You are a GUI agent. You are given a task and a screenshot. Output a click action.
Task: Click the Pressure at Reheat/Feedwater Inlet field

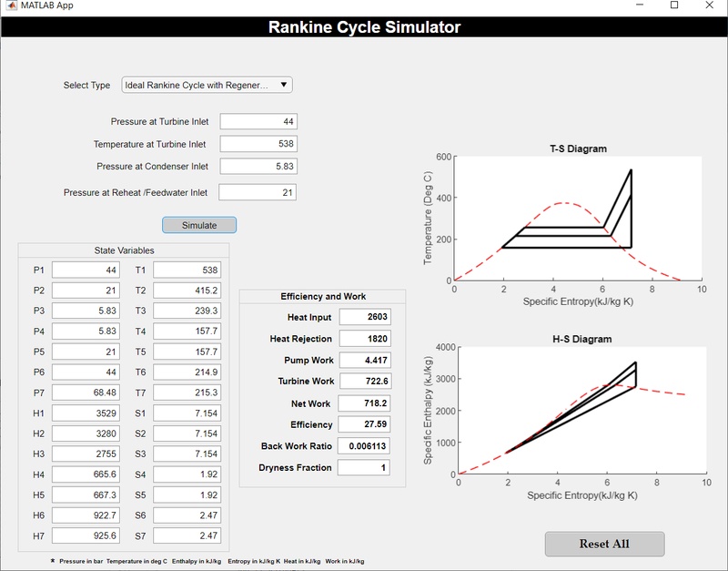tap(258, 192)
